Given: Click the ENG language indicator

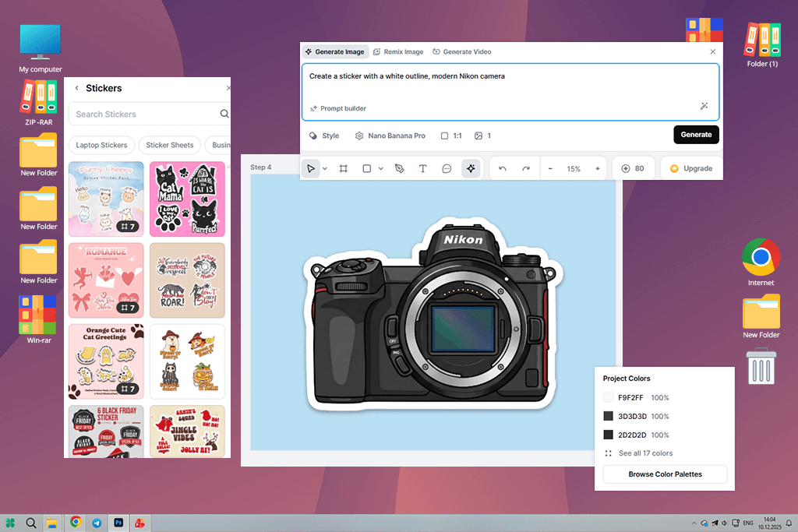Looking at the screenshot, I should 748,523.
